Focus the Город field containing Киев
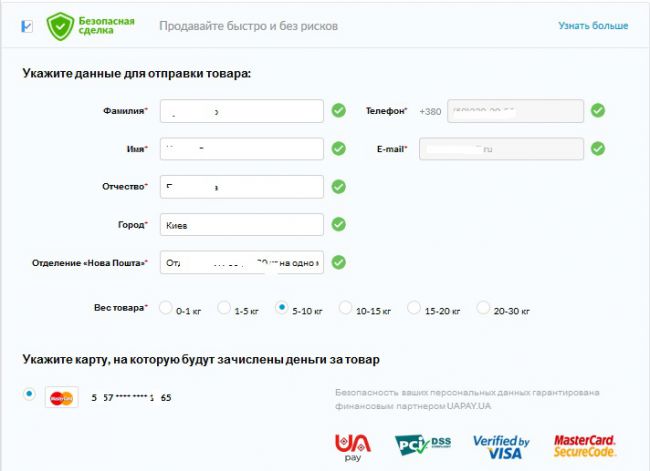Image resolution: width=650 pixels, height=471 pixels. click(241, 225)
